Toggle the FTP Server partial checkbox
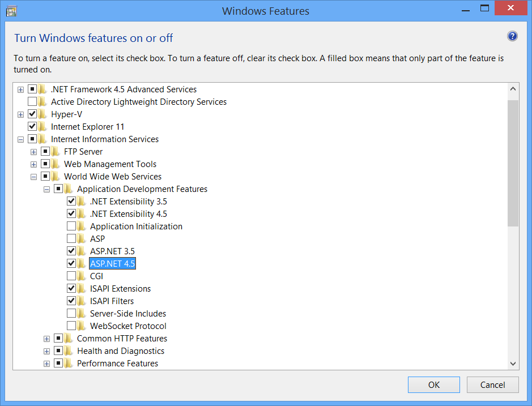The width and height of the screenshot is (532, 406). (45, 151)
